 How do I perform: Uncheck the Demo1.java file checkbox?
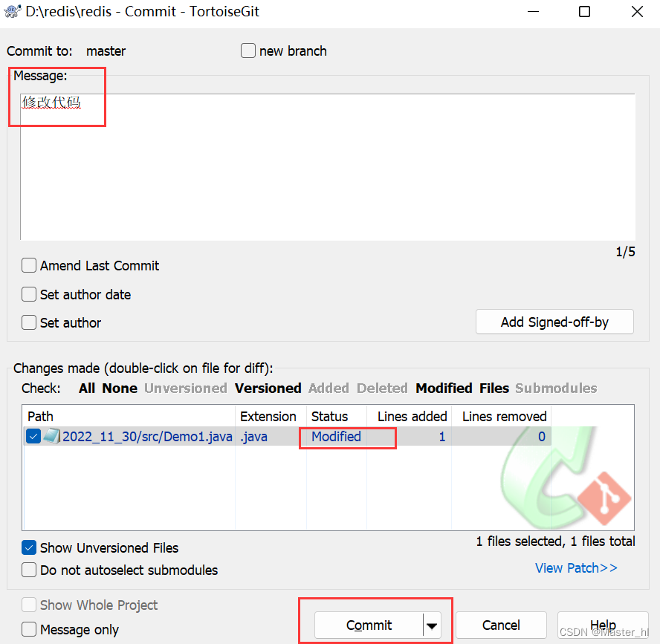33,436
